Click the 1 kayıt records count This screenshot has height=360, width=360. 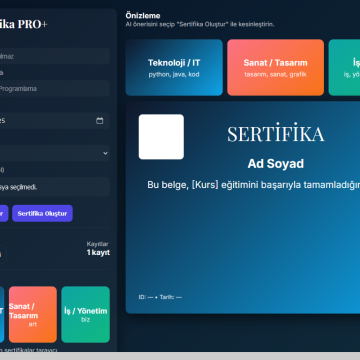pos(98,253)
